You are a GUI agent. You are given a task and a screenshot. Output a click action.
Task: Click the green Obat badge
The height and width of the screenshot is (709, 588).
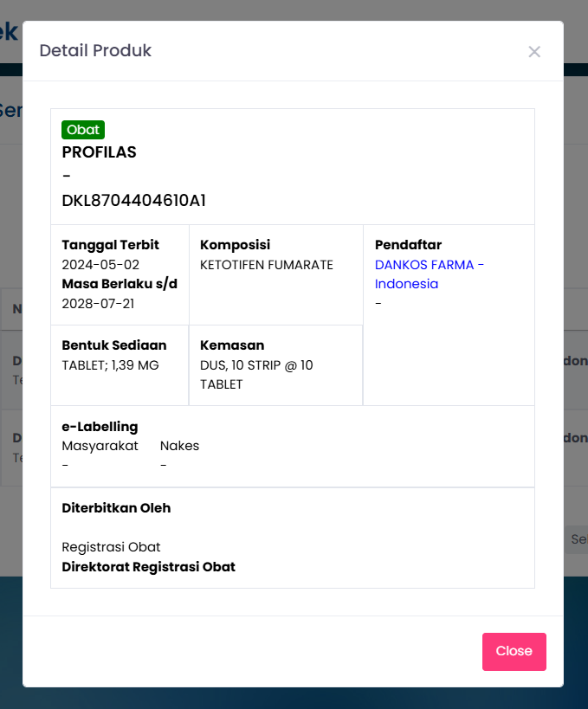82,129
